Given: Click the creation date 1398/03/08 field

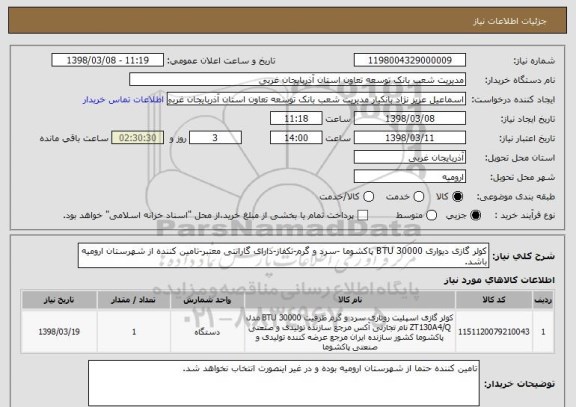Looking at the screenshot, I should [410, 119].
